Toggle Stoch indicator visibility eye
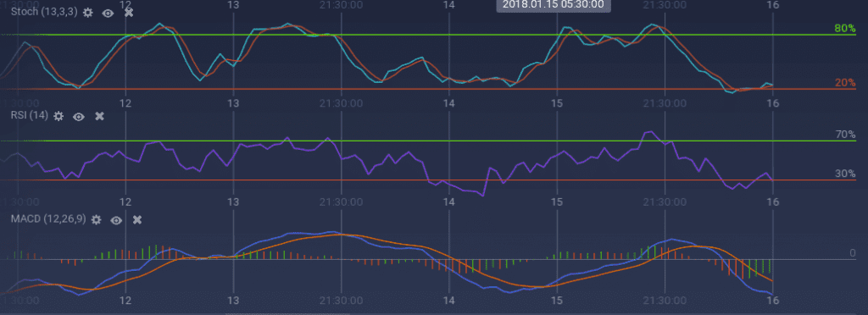 [108, 13]
